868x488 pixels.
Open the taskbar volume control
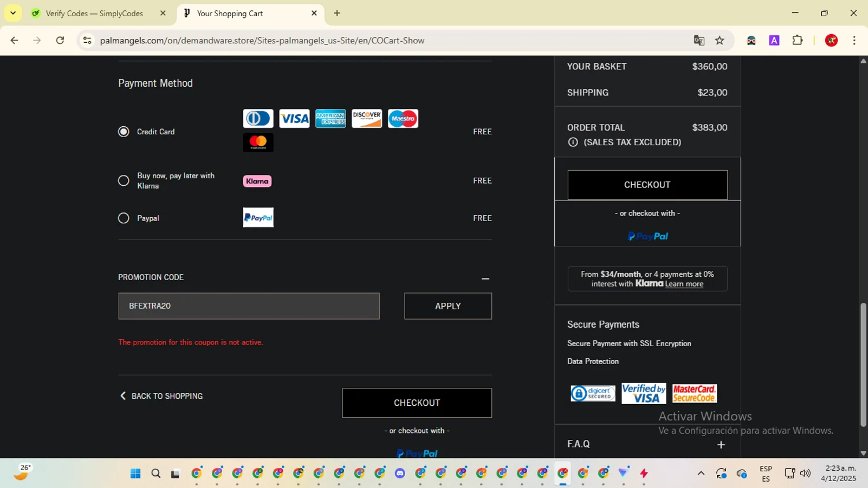pos(805,474)
